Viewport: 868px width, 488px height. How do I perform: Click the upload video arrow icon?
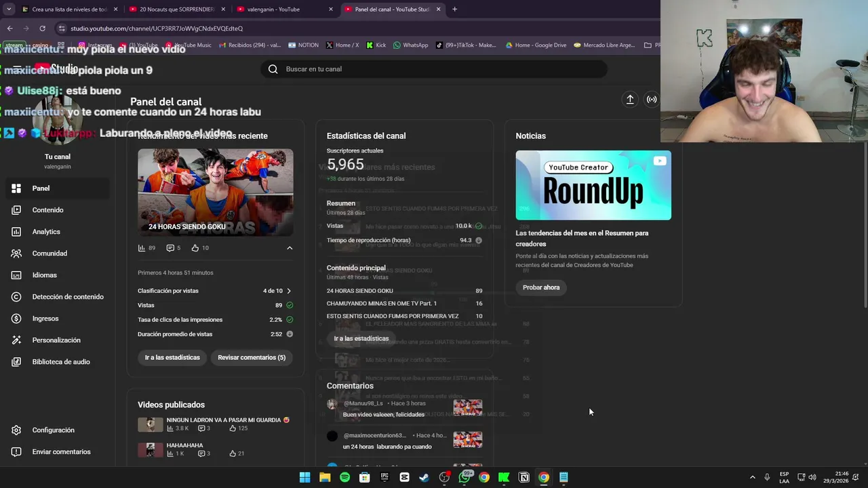point(630,100)
